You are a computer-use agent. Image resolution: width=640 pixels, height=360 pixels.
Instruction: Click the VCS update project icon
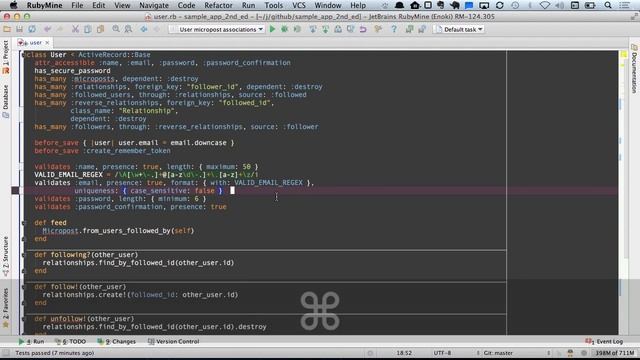click(313, 29)
